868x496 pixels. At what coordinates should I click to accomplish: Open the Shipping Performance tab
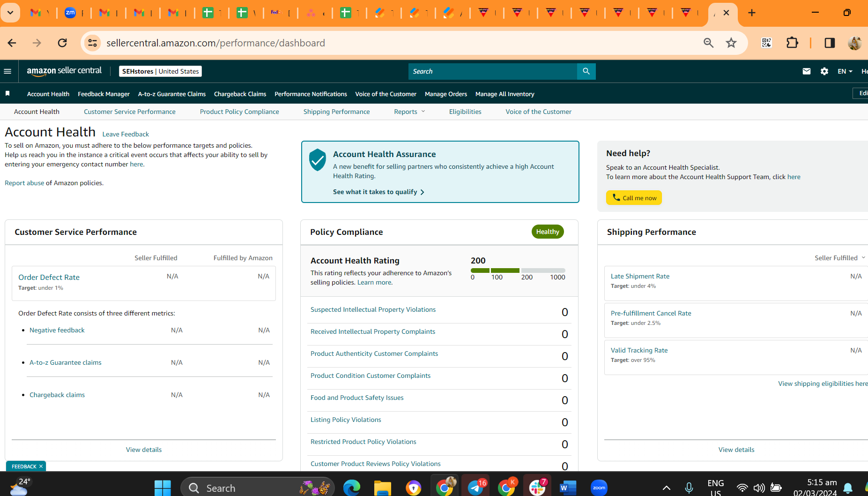coord(336,112)
